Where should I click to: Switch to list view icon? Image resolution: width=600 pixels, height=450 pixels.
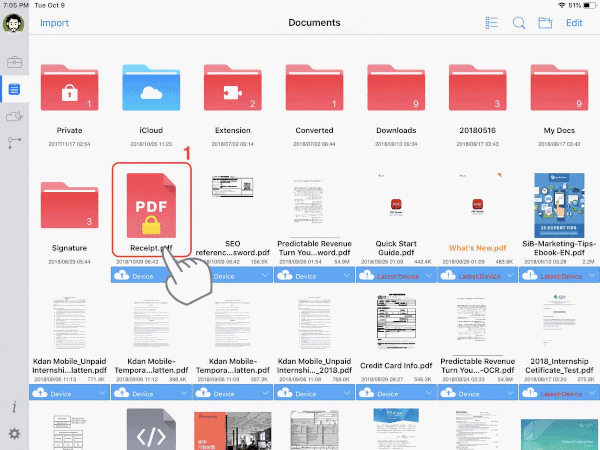pyautogui.click(x=491, y=23)
